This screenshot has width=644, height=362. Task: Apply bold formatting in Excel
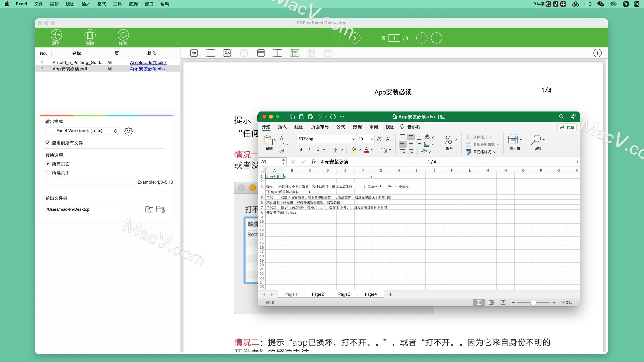point(301,150)
